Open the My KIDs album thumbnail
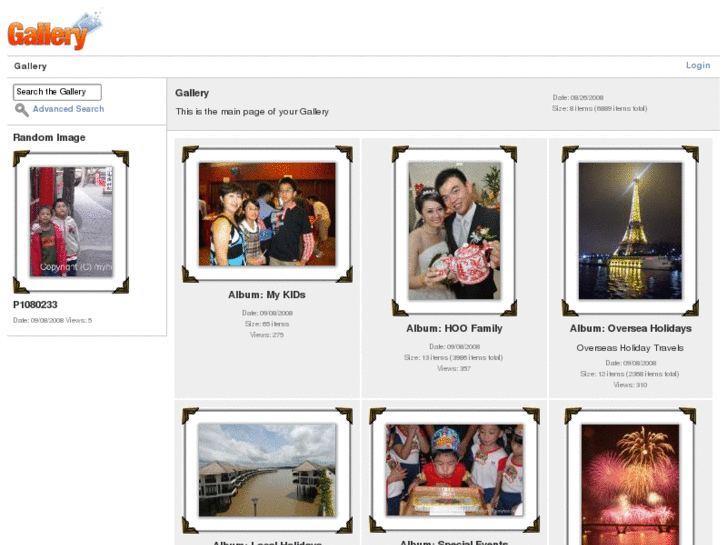727x545 pixels. pyautogui.click(x=267, y=214)
